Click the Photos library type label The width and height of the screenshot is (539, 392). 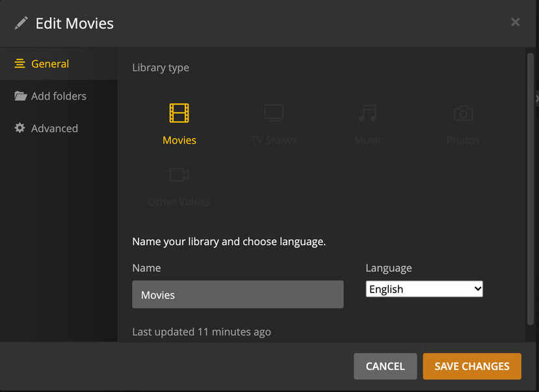463,140
